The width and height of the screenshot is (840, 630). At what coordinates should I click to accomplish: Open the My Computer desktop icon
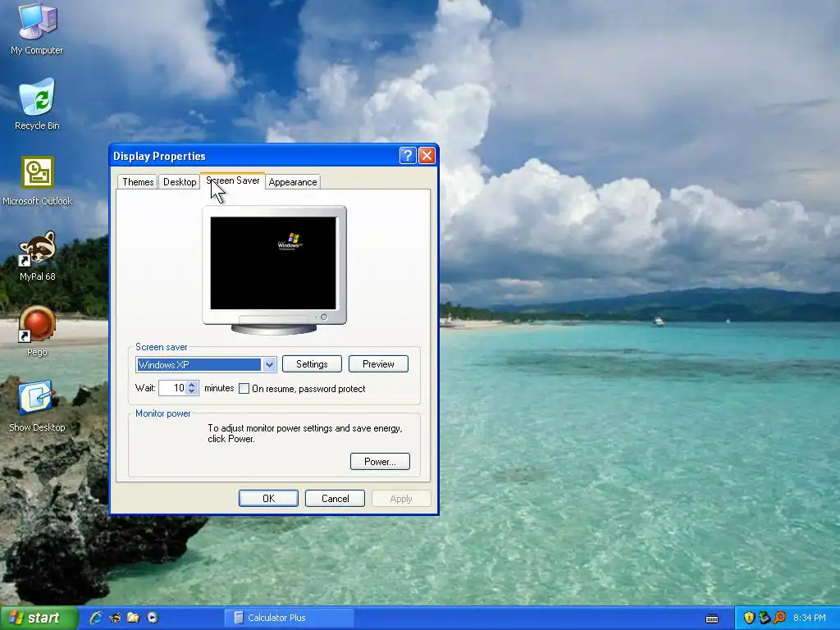(x=37, y=28)
